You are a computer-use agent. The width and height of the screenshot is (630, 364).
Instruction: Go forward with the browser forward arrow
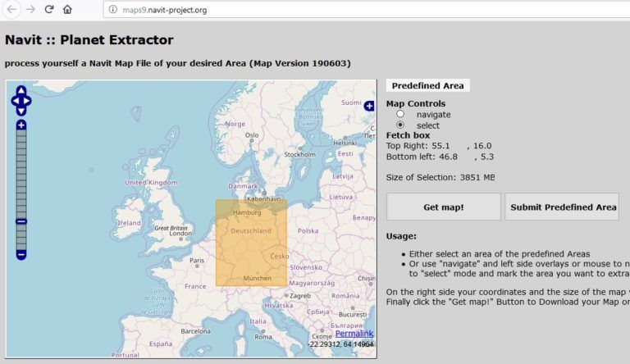(x=30, y=9)
